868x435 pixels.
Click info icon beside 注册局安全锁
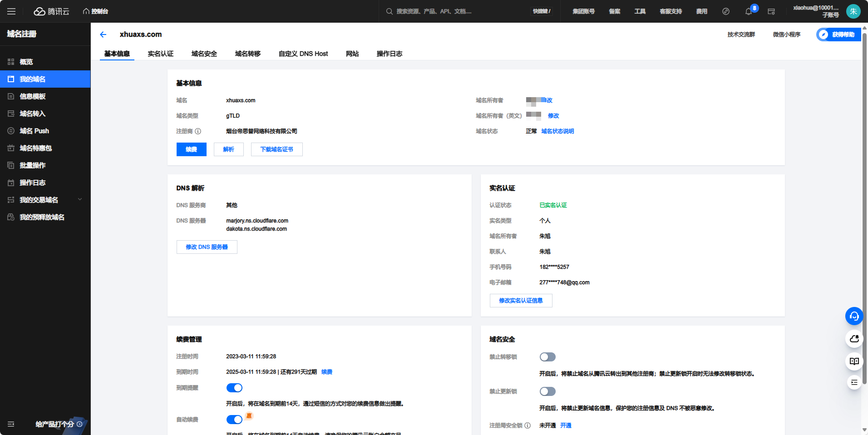click(x=528, y=425)
